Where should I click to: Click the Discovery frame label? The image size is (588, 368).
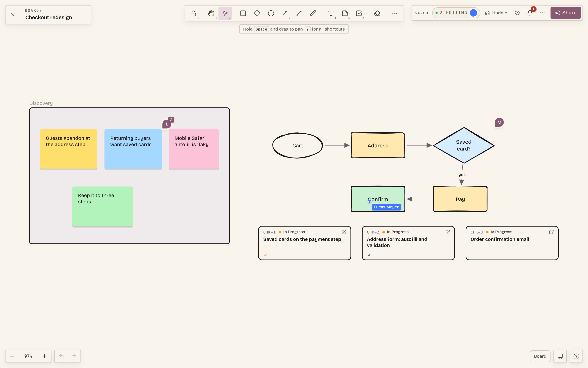(x=41, y=103)
